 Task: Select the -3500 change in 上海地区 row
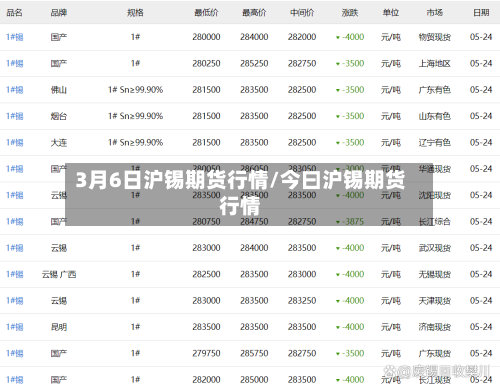[350, 63]
